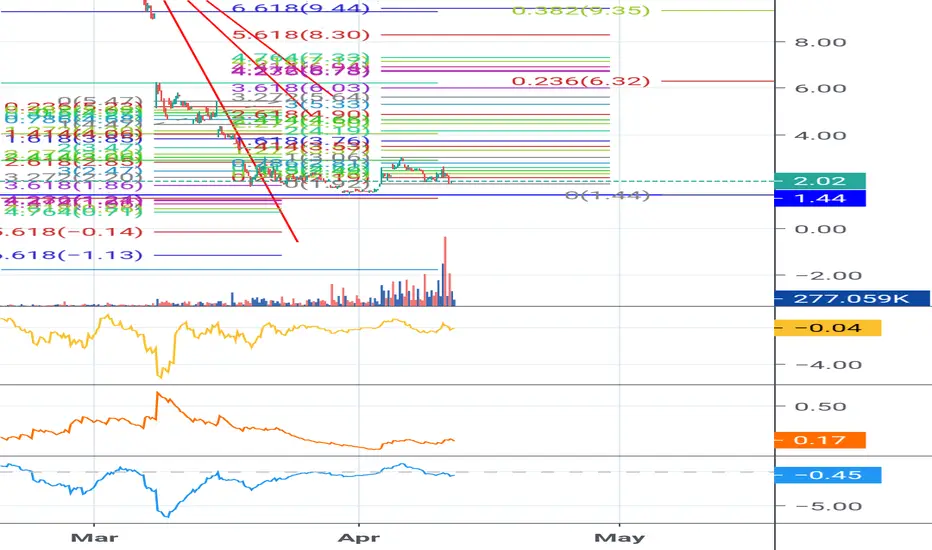
Task: Click the green 2.02 current price tag
Action: coord(820,181)
